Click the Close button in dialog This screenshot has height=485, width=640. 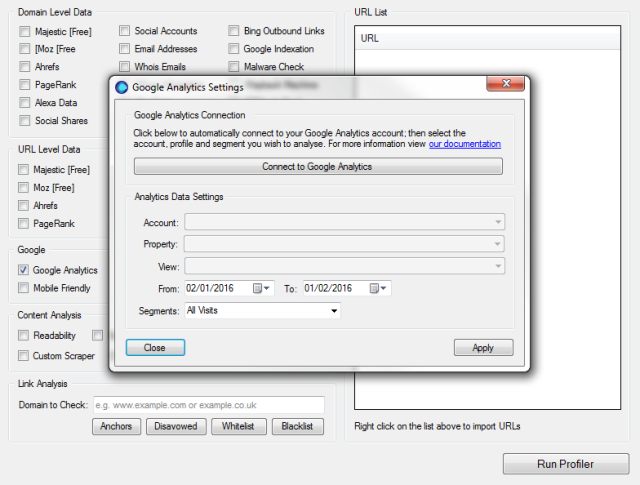click(x=155, y=347)
